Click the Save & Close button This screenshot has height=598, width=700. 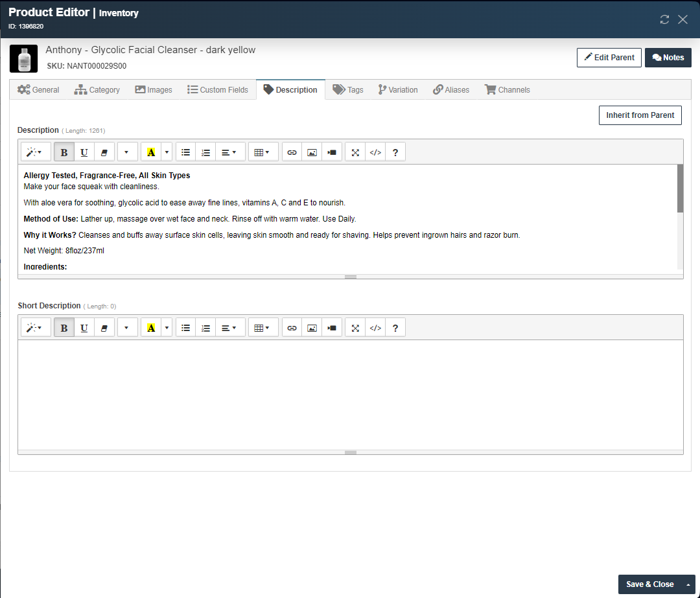[650, 584]
